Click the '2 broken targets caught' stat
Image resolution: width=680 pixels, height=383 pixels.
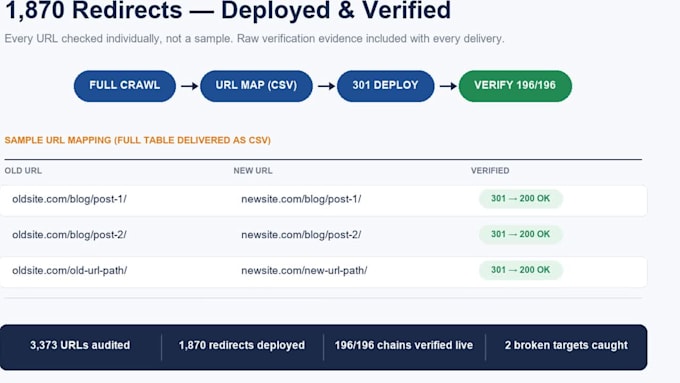click(x=566, y=345)
